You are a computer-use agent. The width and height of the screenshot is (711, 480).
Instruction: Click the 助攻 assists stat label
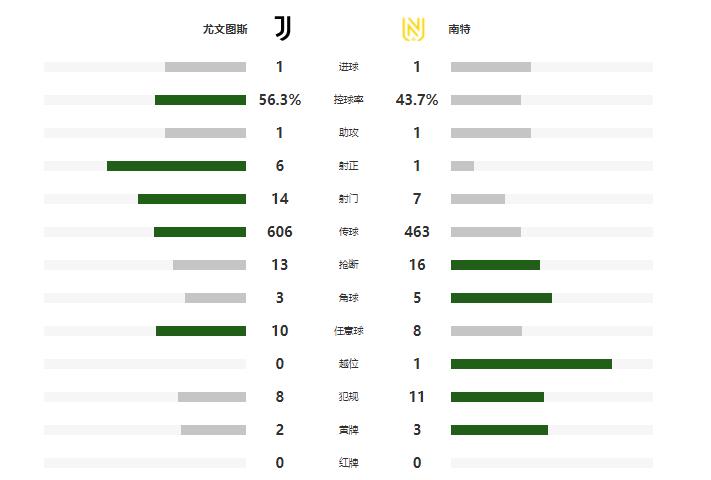[348, 133]
